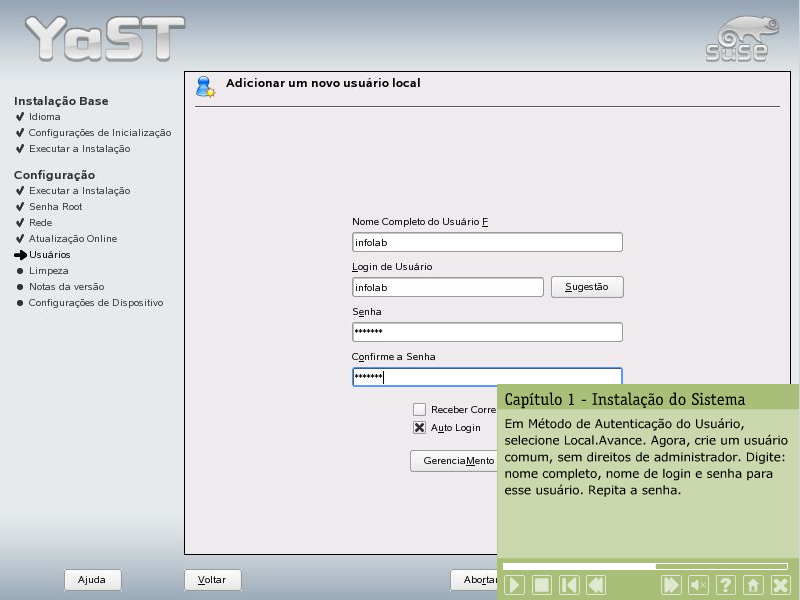The image size is (800, 600).
Task: Mute the tutorial audio
Action: pos(699,585)
